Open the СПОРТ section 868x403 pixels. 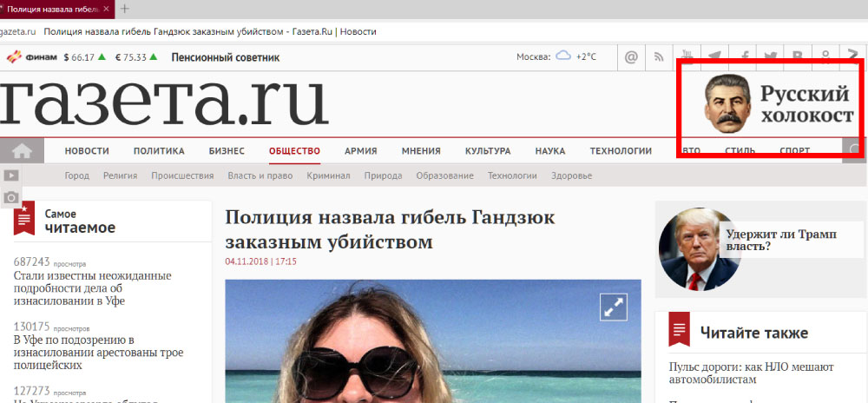point(795,150)
